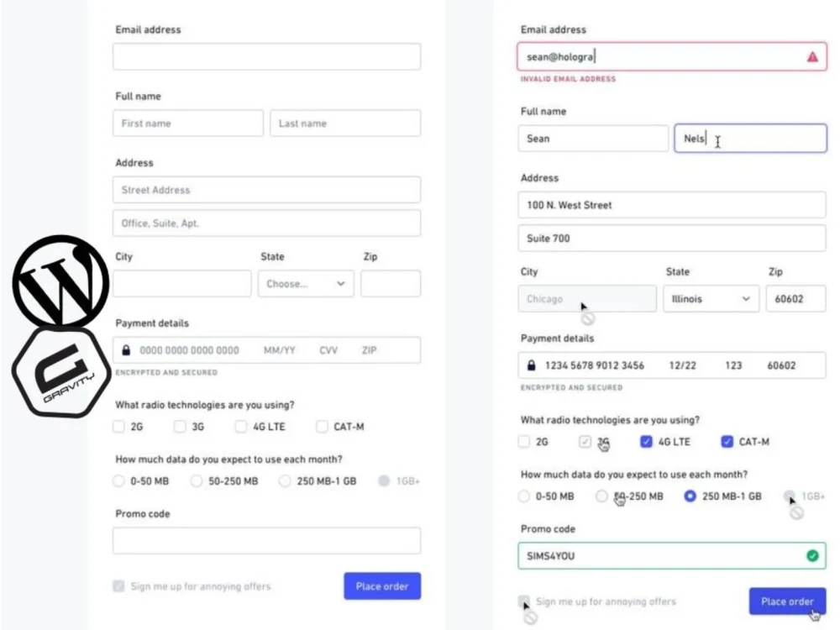The width and height of the screenshot is (840, 630).
Task: Click the Gravity Forms hexagon logo
Action: pyautogui.click(x=60, y=370)
